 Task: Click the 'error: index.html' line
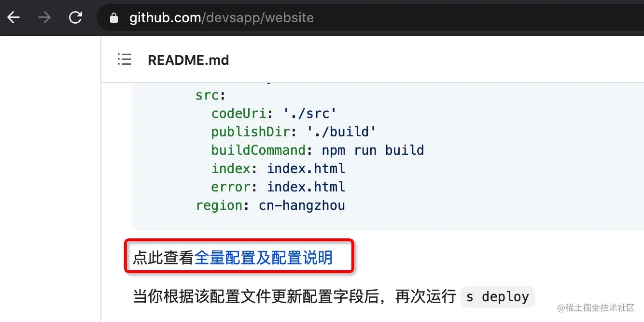(x=278, y=187)
